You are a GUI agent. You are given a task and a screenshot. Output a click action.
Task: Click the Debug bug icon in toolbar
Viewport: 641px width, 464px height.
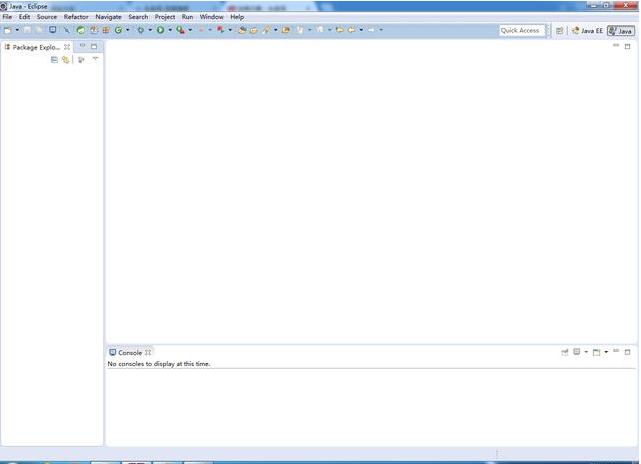140,31
